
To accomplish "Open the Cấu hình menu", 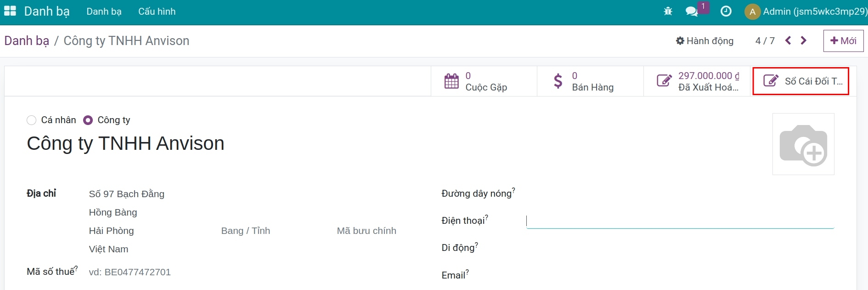I will pos(157,11).
